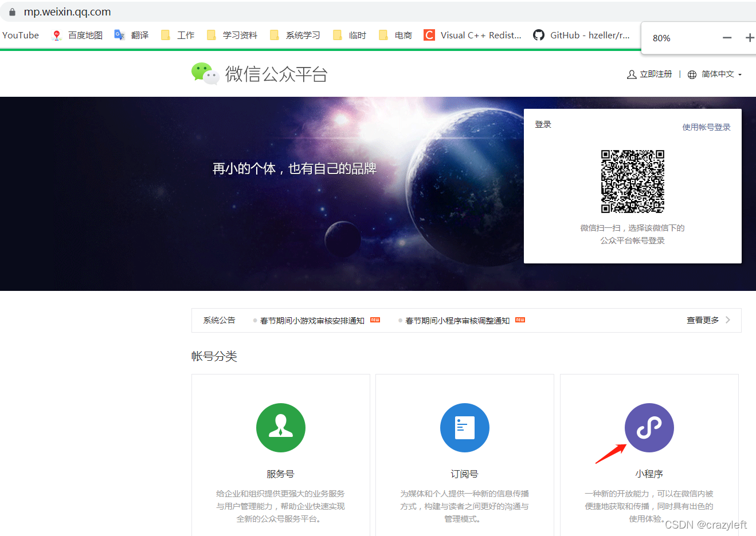Screen dimensions: 756x536
Task: Click the 小程序 title text
Action: pyautogui.click(x=649, y=474)
